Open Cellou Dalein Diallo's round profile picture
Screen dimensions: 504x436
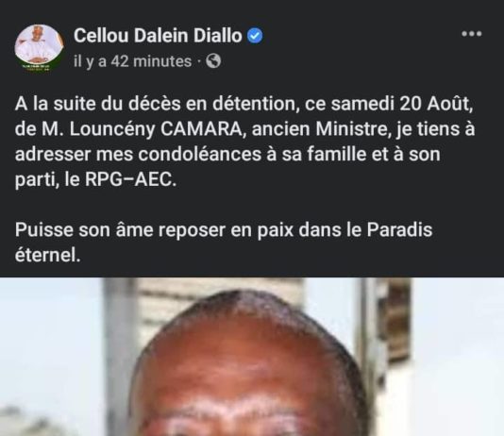[x=39, y=48]
